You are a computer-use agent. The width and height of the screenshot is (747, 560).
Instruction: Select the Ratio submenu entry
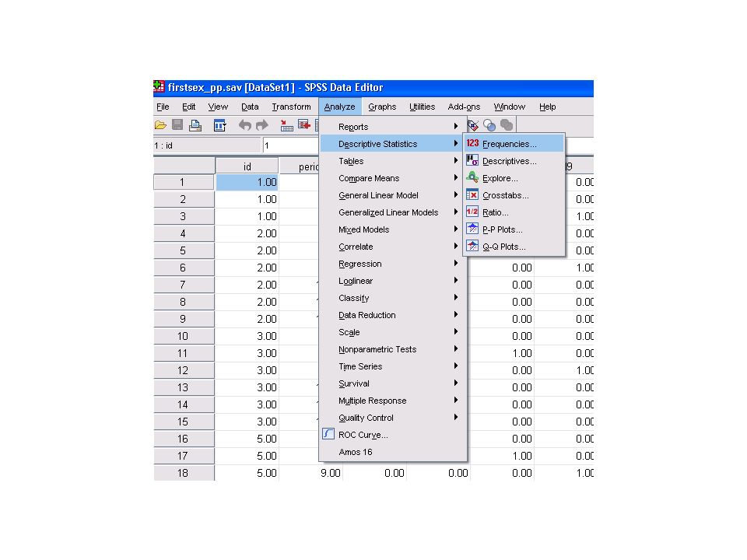[x=514, y=212]
